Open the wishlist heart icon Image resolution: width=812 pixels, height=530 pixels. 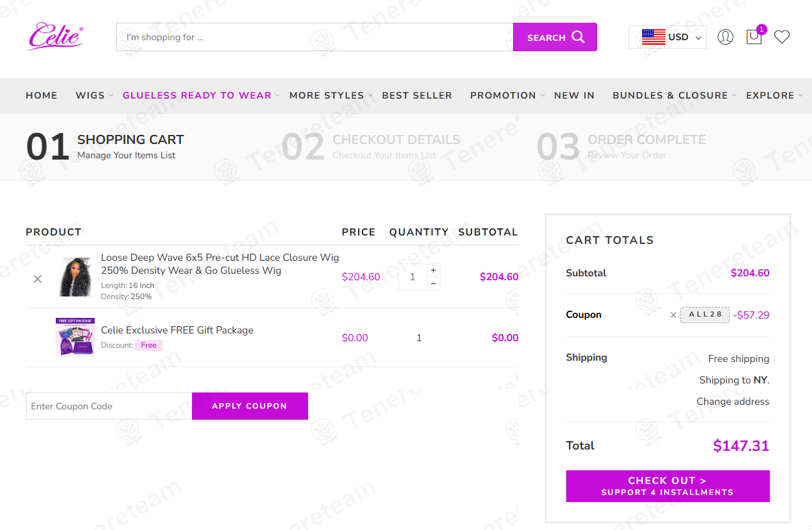coord(782,37)
